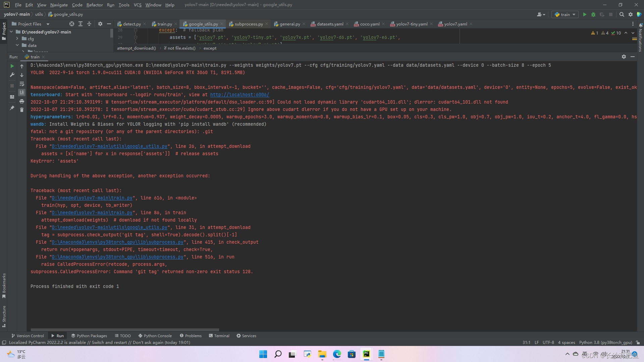The height and width of the screenshot is (362, 644).
Task: Toggle soft-wrap in Run console
Action: click(22, 84)
